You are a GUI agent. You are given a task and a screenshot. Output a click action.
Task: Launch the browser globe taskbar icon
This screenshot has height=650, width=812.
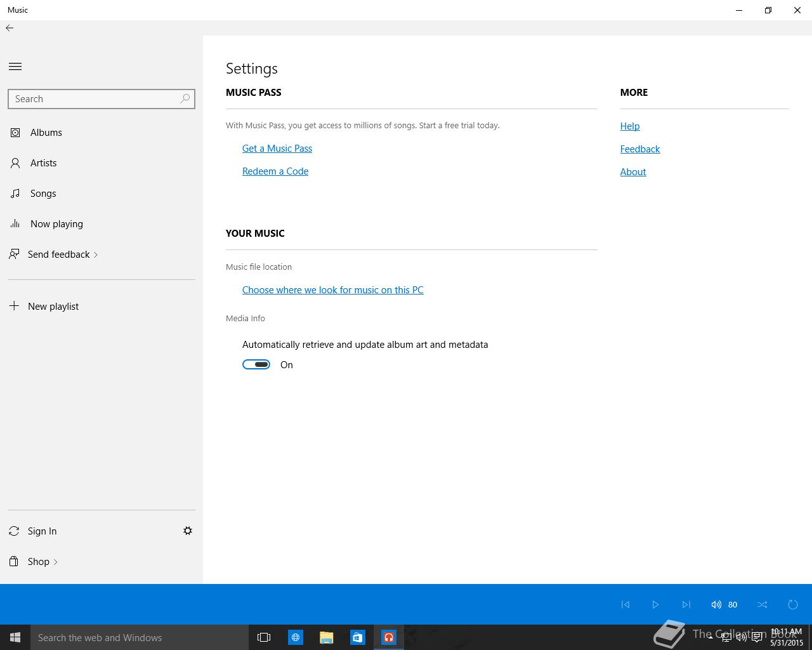[x=296, y=637]
